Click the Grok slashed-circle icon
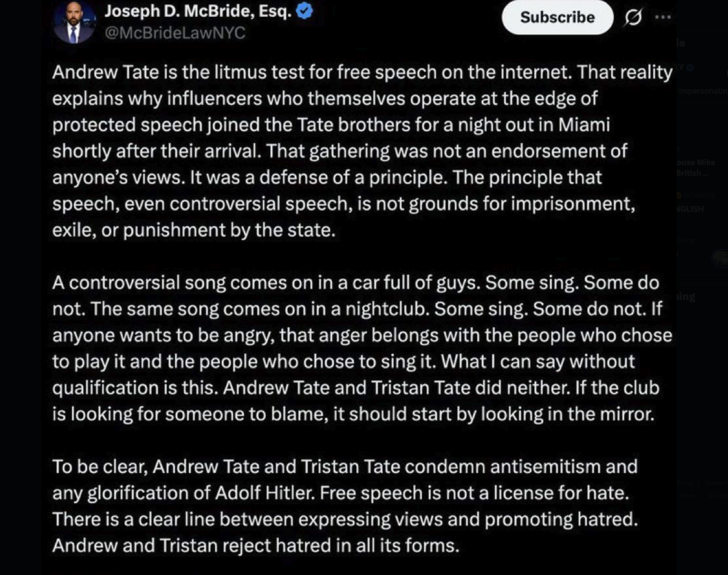 click(x=633, y=17)
